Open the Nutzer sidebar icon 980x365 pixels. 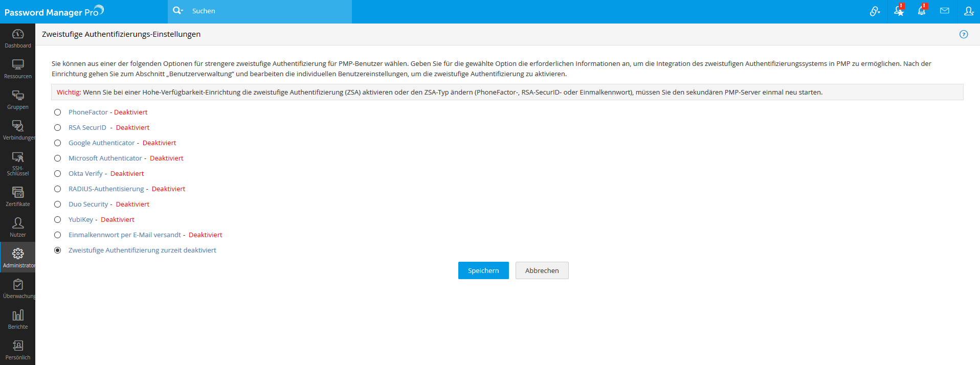pyautogui.click(x=18, y=223)
